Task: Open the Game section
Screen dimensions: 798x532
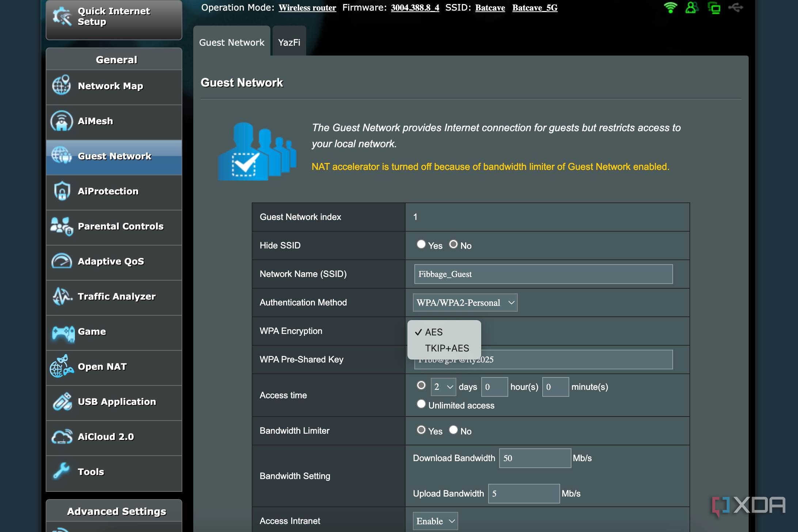Action: (x=91, y=331)
